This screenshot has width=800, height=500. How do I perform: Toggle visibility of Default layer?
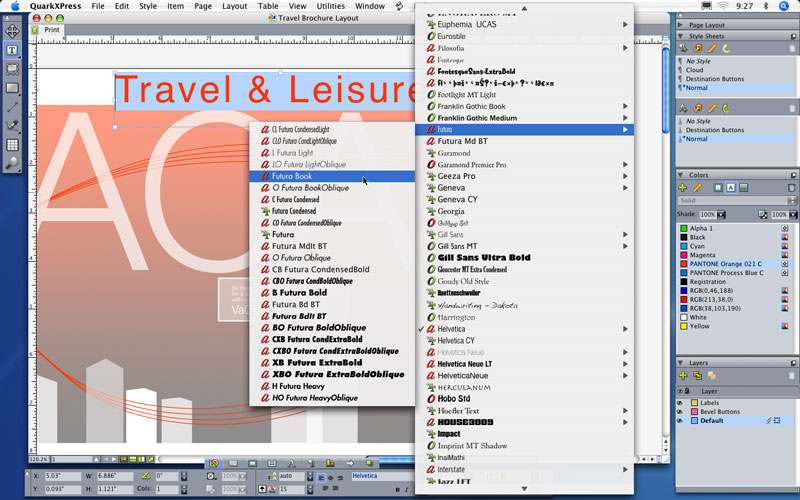coord(680,420)
